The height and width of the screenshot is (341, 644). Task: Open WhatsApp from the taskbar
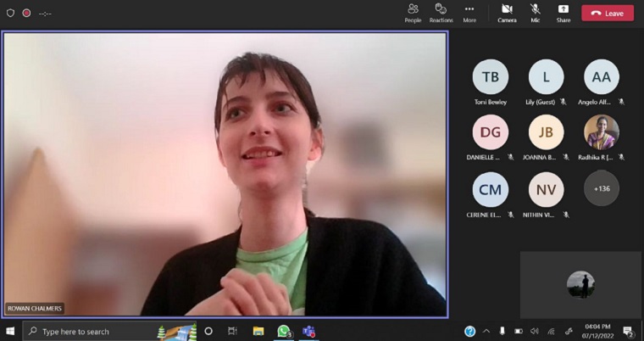[x=284, y=331]
